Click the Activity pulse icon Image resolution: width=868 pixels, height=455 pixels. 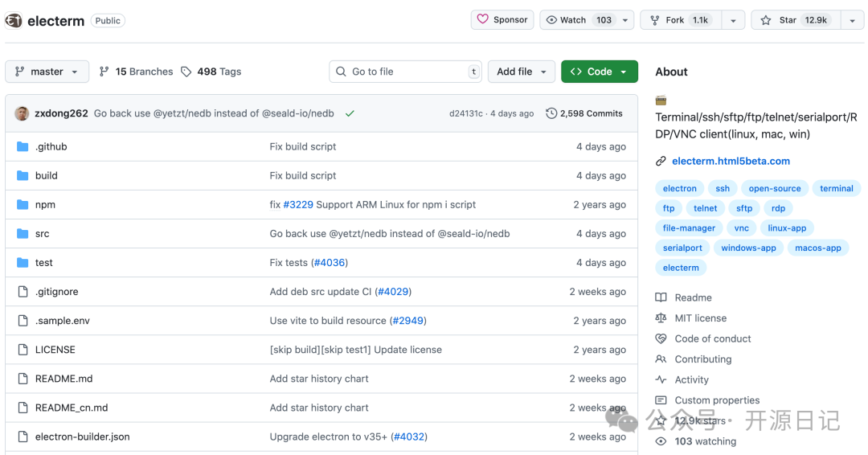point(661,379)
